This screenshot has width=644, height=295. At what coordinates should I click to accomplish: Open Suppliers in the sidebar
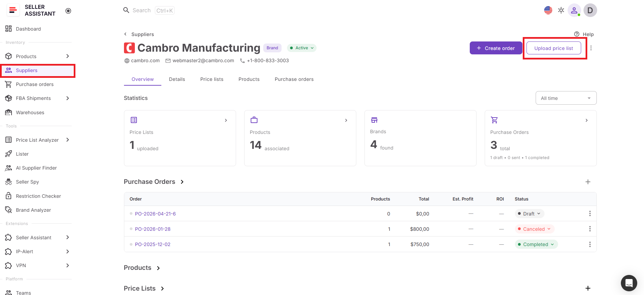[37, 70]
